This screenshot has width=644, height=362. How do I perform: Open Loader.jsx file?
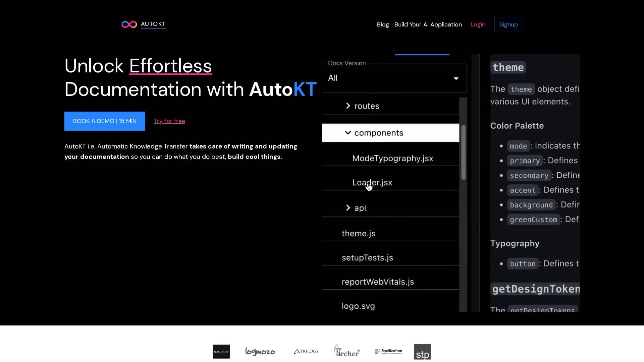[372, 182]
